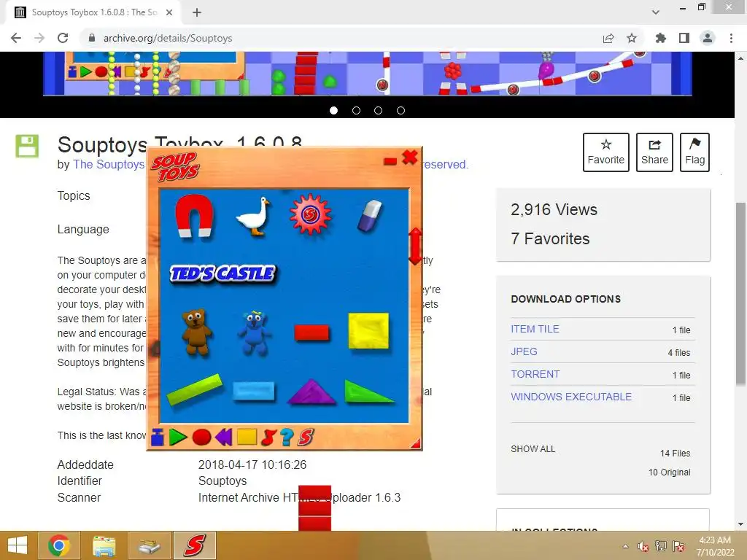Select the blue teddy bear toy
This screenshot has width=747, height=560.
(x=255, y=332)
